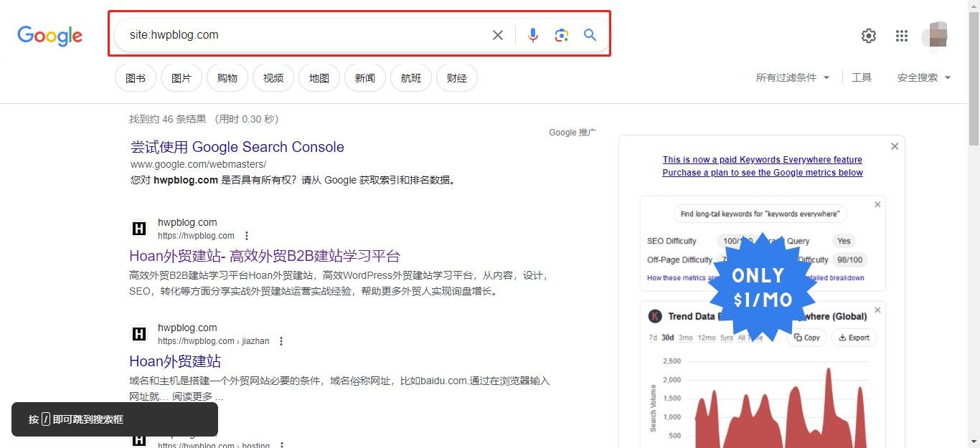
Task: Select the 3mo trend range
Action: pyautogui.click(x=686, y=338)
